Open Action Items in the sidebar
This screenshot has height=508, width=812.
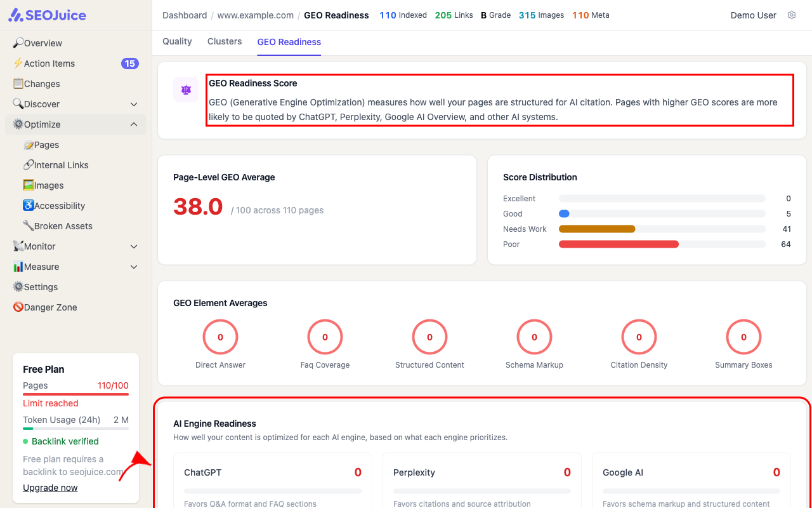coord(76,63)
